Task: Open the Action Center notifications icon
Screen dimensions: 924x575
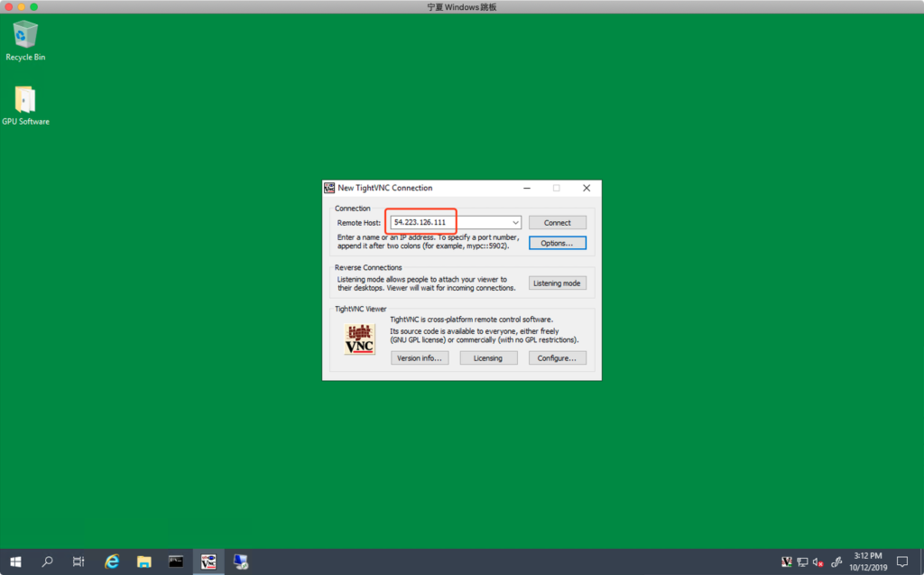Action: (901, 561)
